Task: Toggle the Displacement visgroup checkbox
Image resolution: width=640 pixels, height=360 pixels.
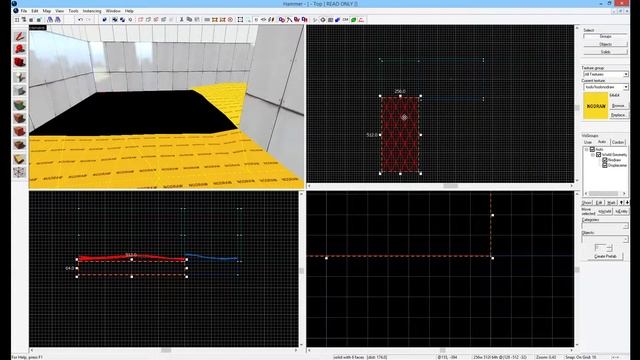Action: pos(605,165)
